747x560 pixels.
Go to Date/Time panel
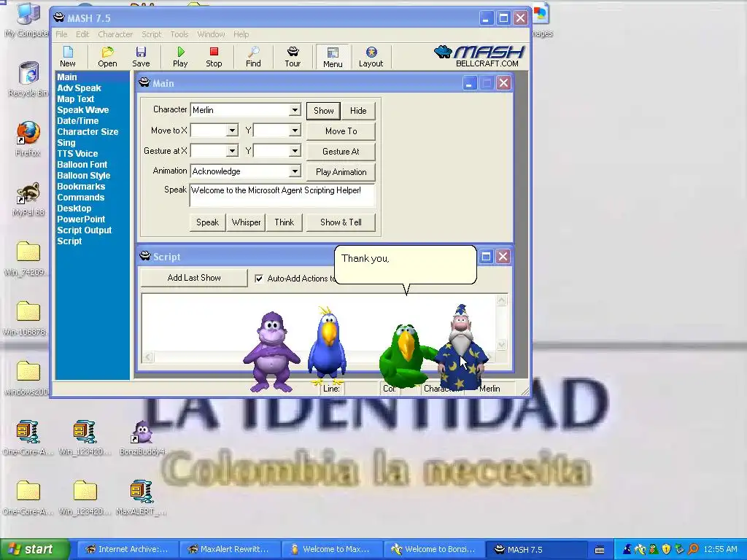(x=77, y=121)
